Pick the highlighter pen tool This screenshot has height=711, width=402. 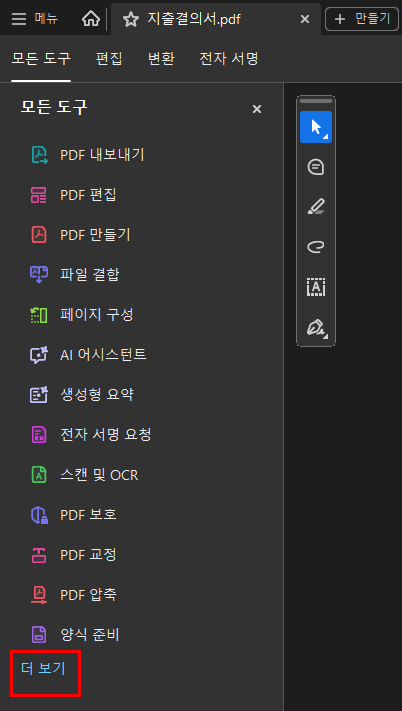pyautogui.click(x=316, y=207)
